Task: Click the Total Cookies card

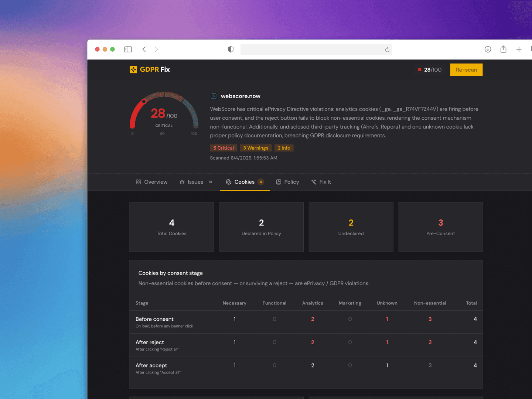Action: pos(172,227)
